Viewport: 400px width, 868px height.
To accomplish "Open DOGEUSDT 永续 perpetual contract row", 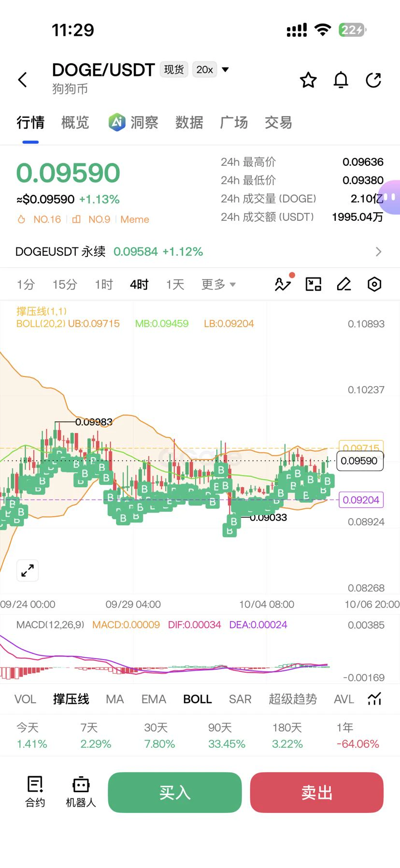I will click(x=200, y=252).
